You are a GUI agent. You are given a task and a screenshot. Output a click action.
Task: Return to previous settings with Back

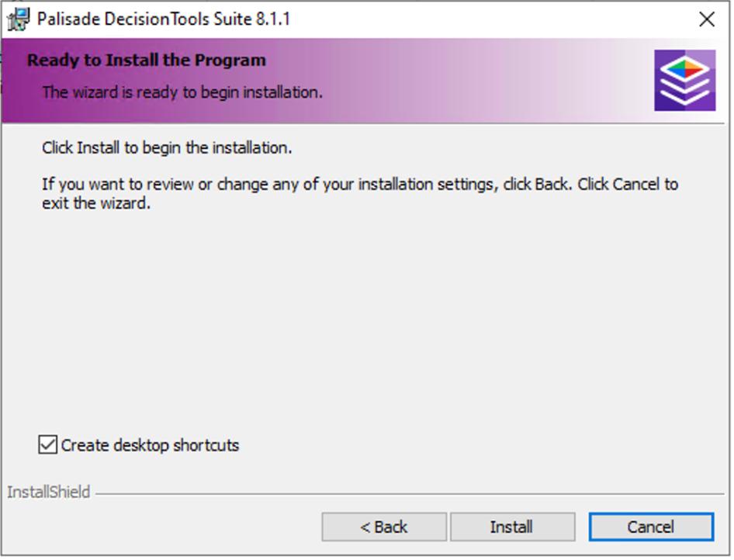pyautogui.click(x=386, y=527)
